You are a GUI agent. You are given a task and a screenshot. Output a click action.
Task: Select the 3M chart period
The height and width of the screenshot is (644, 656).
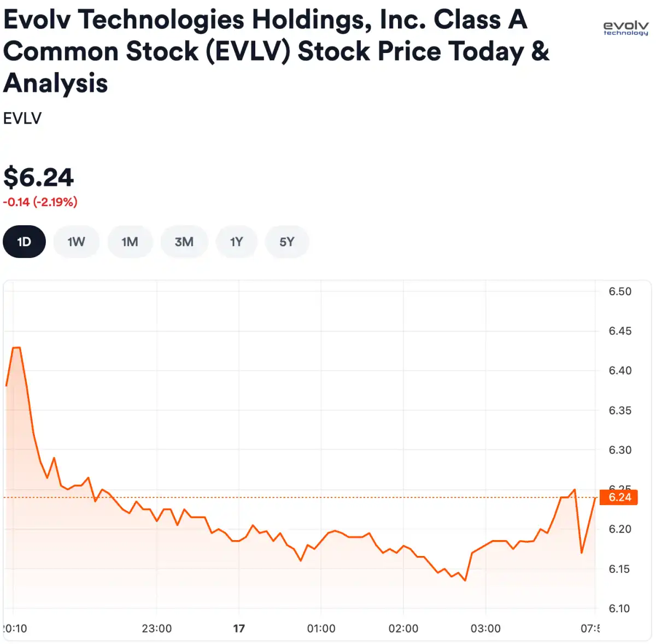tap(184, 242)
